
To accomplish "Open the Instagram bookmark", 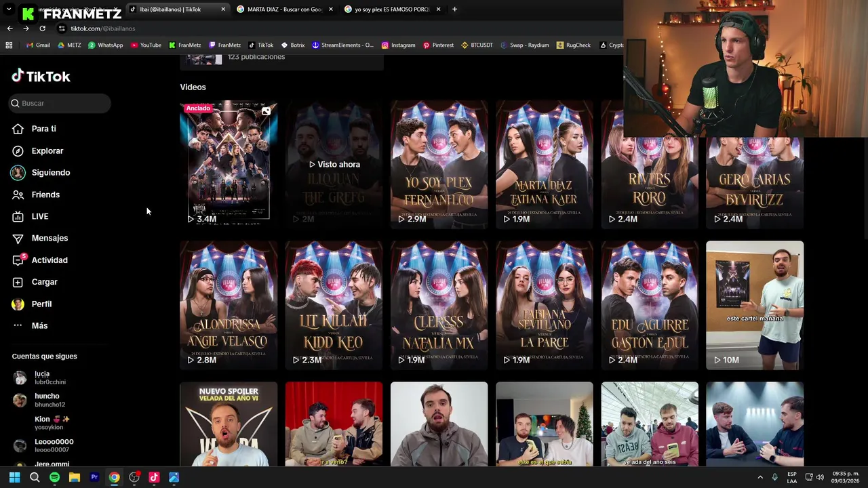I will click(398, 45).
